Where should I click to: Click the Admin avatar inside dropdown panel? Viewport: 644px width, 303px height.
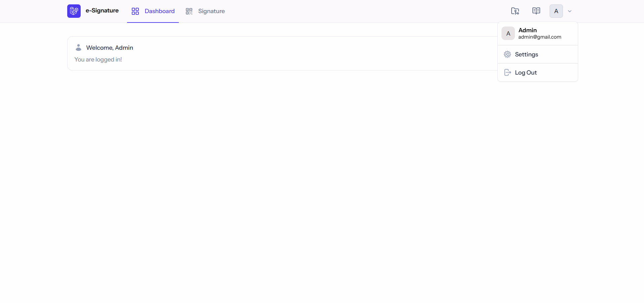point(508,34)
